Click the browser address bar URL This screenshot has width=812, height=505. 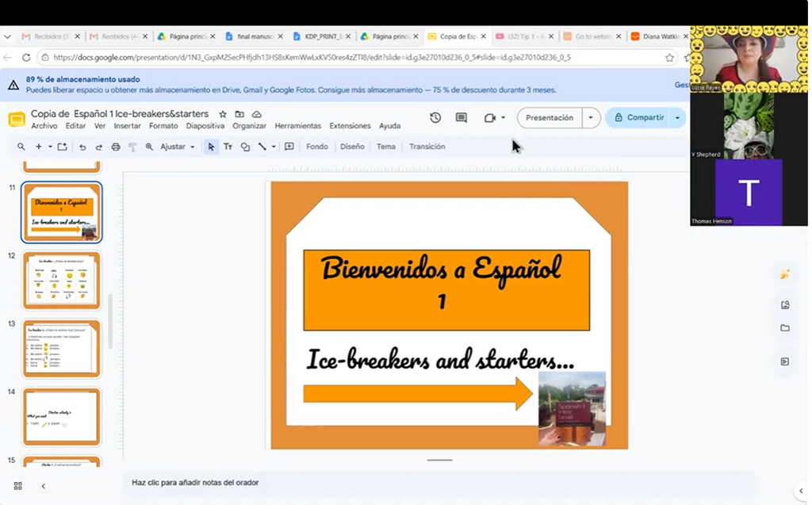pyautogui.click(x=312, y=58)
